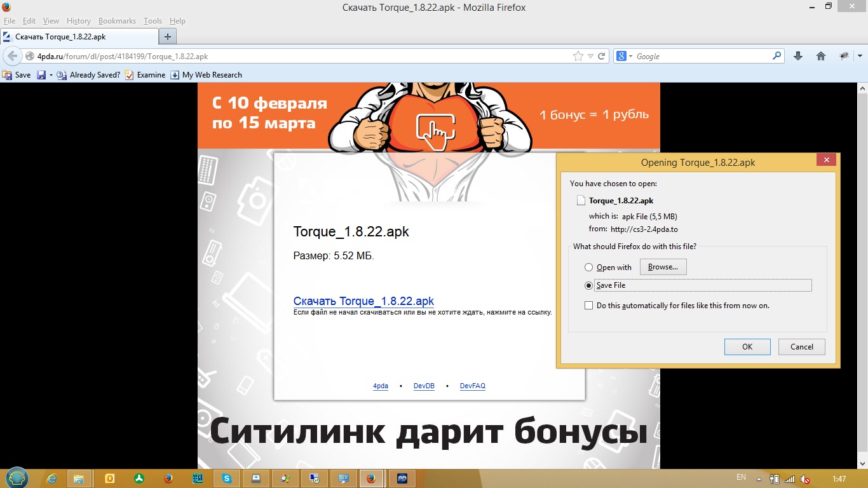Viewport: 868px width, 488px height.
Task: Click the bug add-on toolbar icon
Action: tap(844, 56)
